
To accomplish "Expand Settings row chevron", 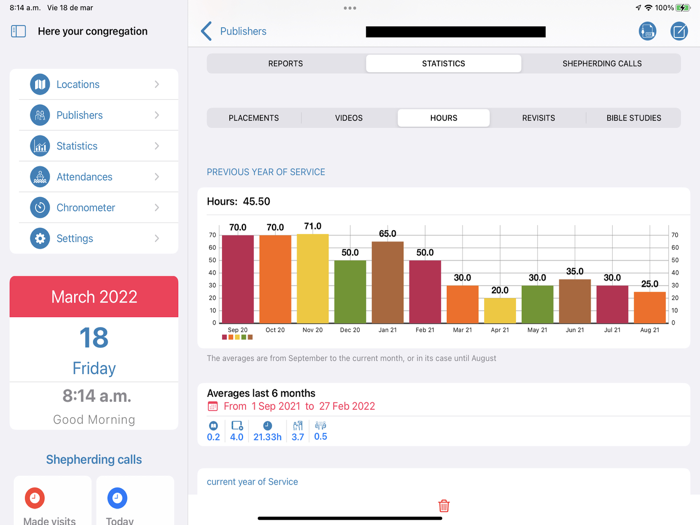I will coord(157,238).
